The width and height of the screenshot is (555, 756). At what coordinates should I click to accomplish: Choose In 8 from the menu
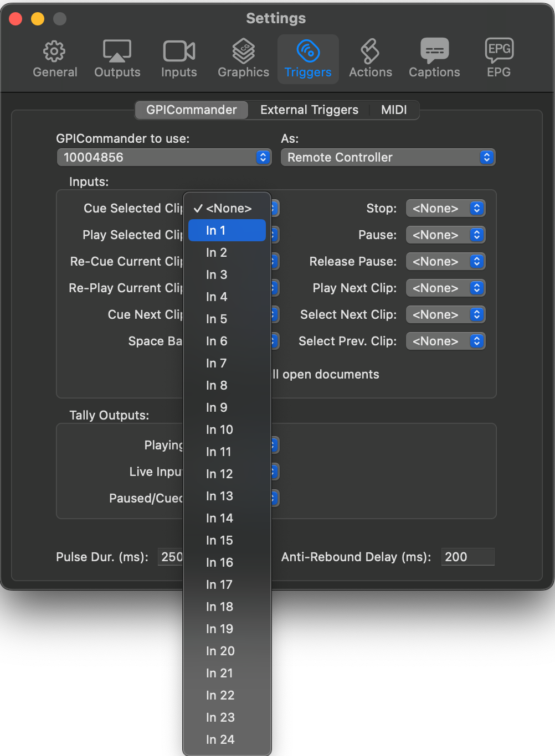point(227,385)
